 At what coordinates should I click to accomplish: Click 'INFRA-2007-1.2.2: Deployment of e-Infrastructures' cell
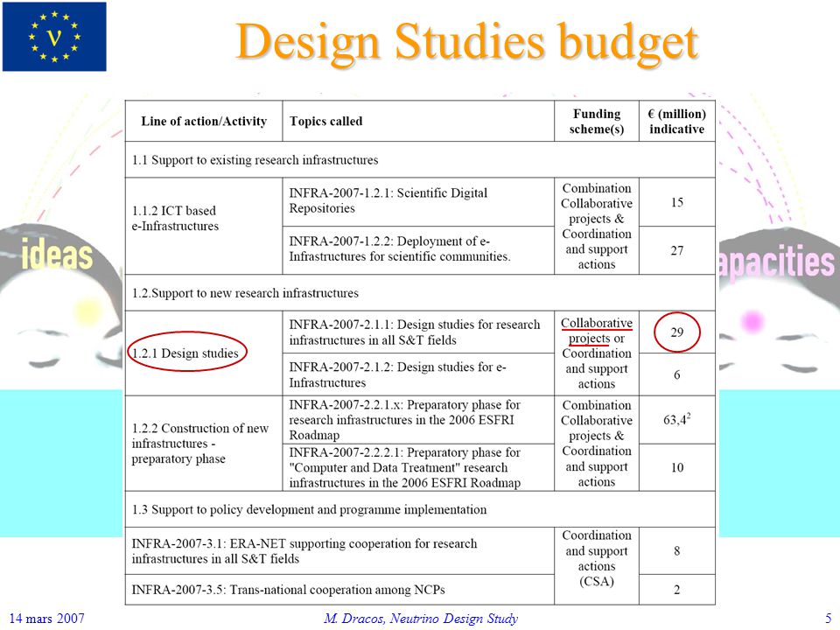pos(418,250)
